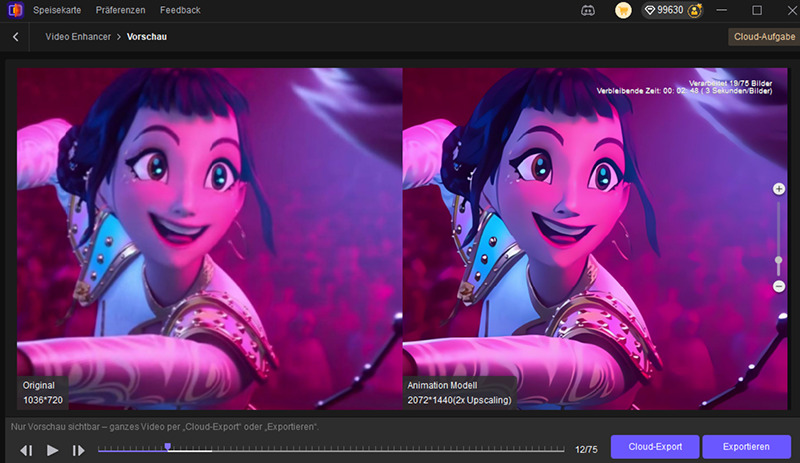Viewport: 800px width, 463px height.
Task: Step forward to next frame
Action: (x=78, y=450)
